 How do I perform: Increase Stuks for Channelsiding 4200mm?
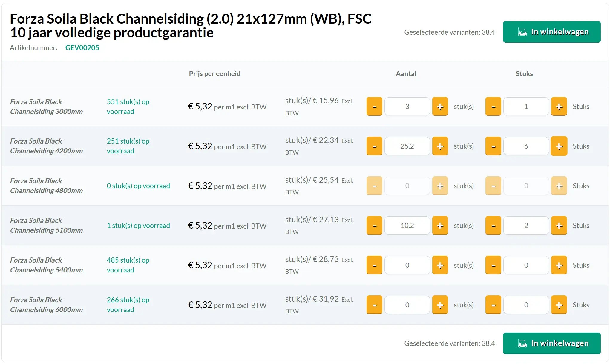click(559, 146)
